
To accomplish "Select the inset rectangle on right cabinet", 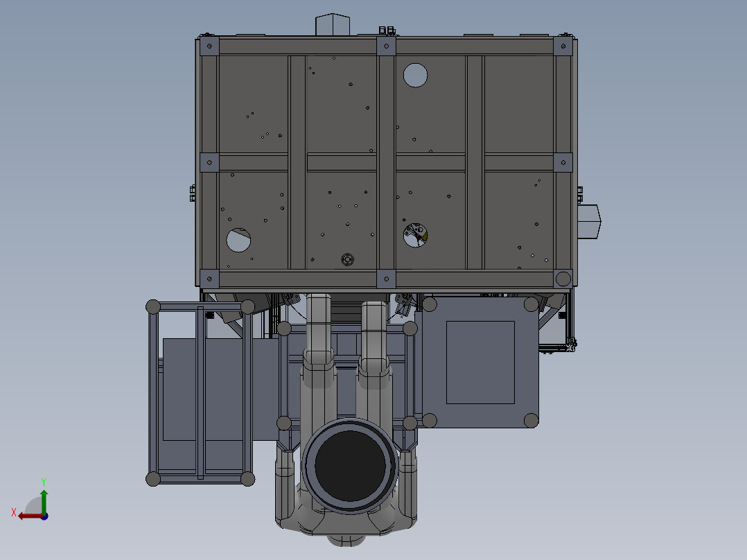I will [x=480, y=362].
